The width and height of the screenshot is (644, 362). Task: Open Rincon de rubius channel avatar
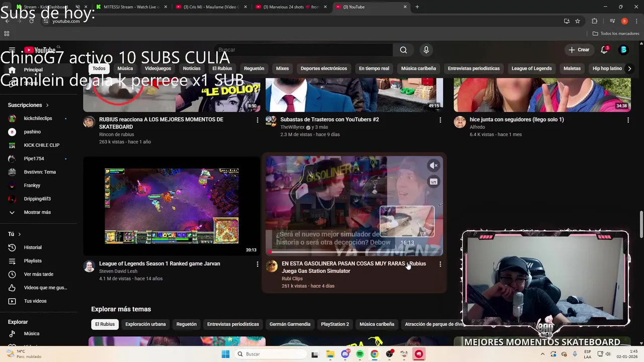coord(89,122)
